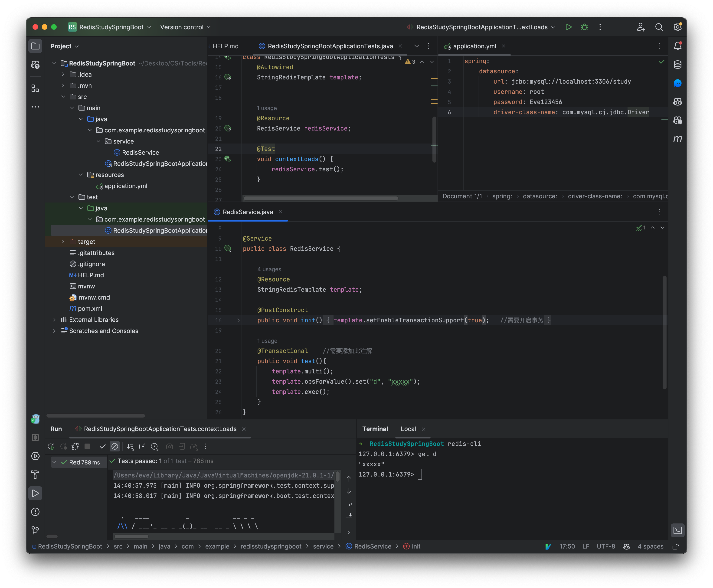Expand the target folder
713x588 pixels.
63,242
